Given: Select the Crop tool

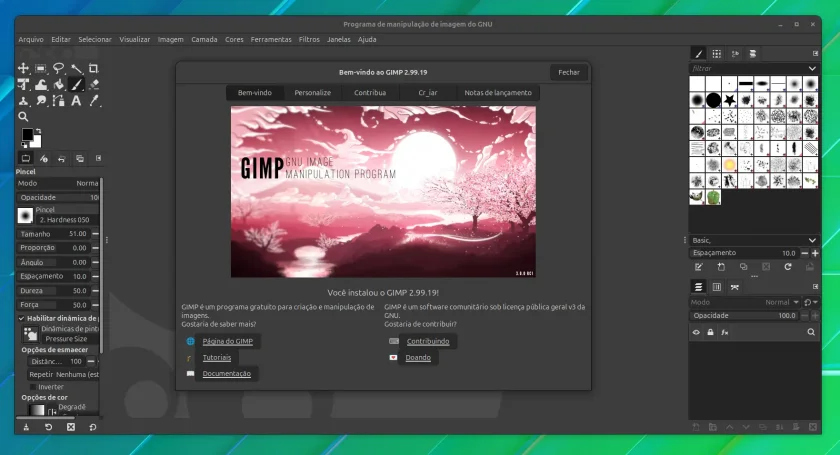Looking at the screenshot, I should [x=94, y=68].
